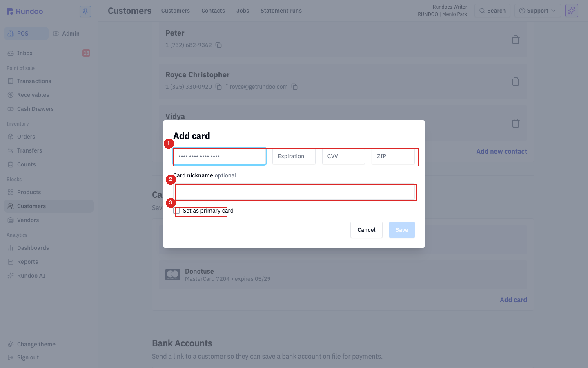Open Orders under Inventory
Viewport: 588px width, 368px height.
(49, 137)
